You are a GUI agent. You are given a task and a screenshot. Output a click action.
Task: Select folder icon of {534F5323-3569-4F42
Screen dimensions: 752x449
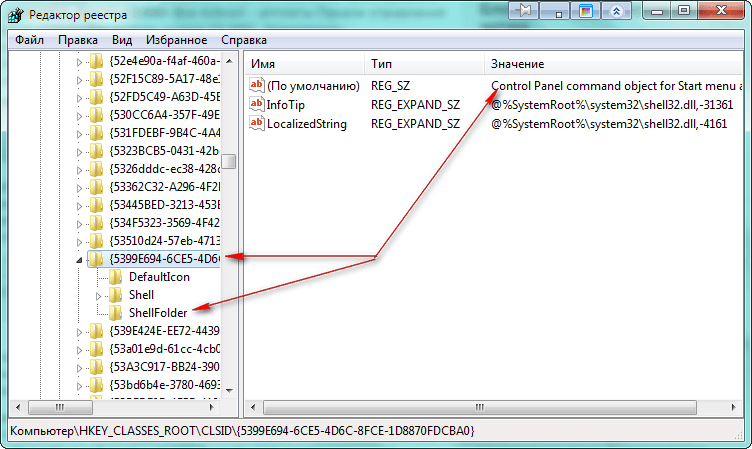(x=96, y=223)
